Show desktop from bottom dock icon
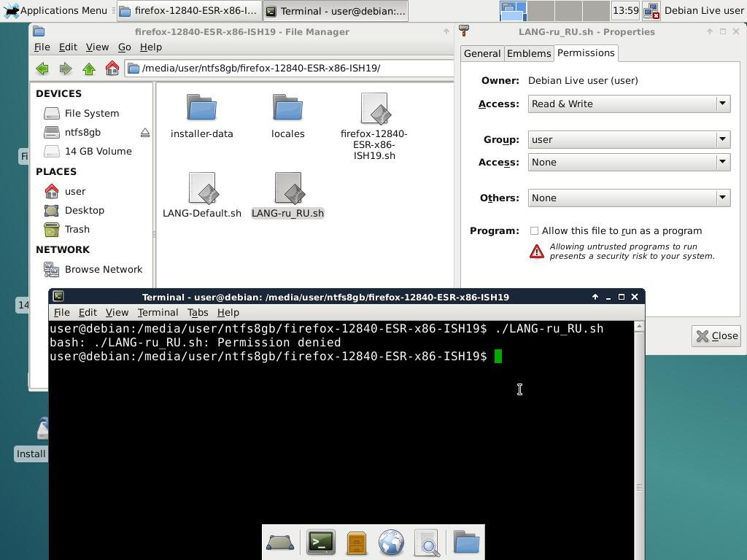The width and height of the screenshot is (747, 560). (280, 542)
